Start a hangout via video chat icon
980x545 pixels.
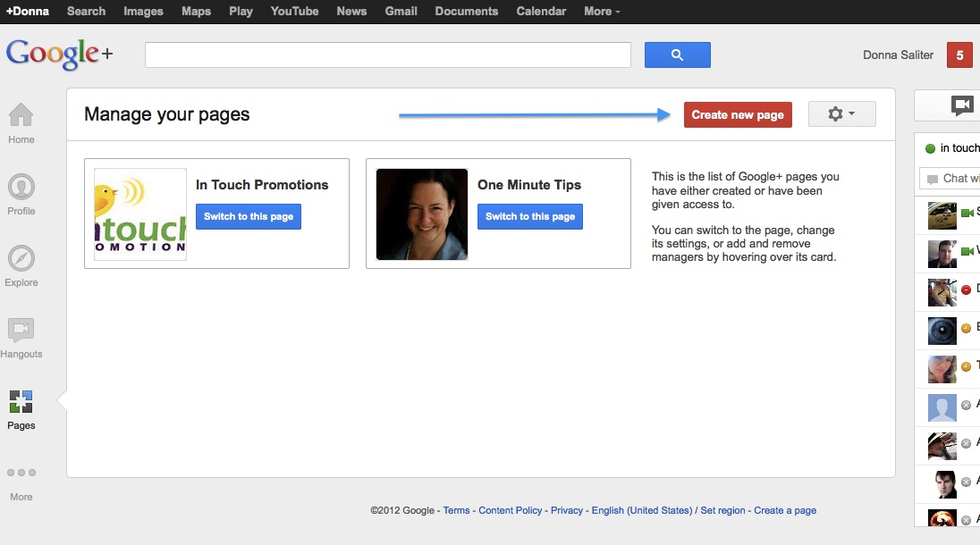coord(962,105)
